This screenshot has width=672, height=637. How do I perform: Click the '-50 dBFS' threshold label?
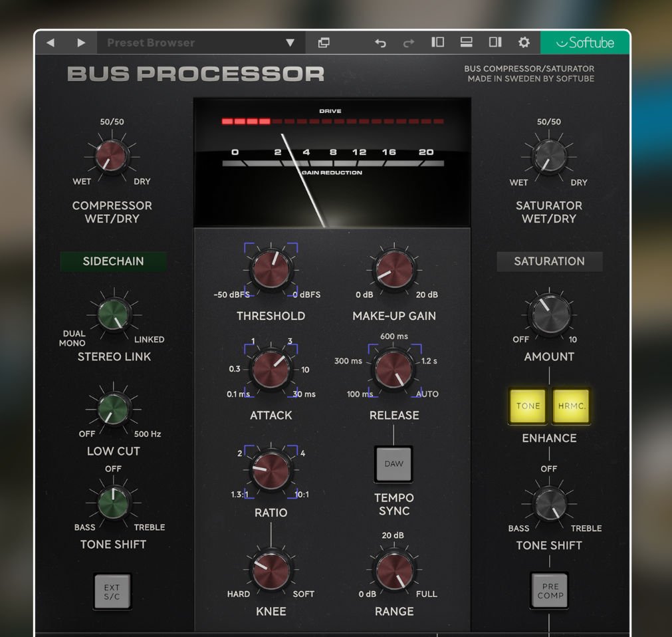click(231, 295)
